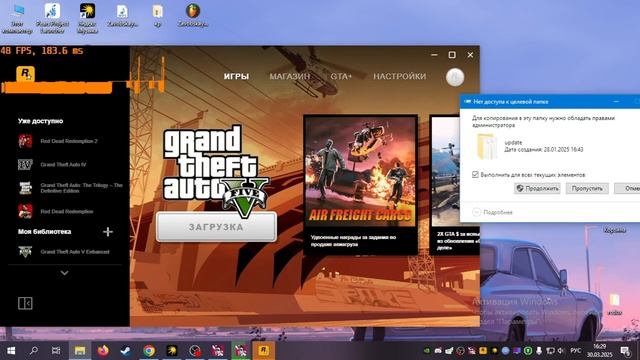Select Grand Theft Auto IV from sidebar
This screenshot has height=360, width=640.
pyautogui.click(x=64, y=164)
